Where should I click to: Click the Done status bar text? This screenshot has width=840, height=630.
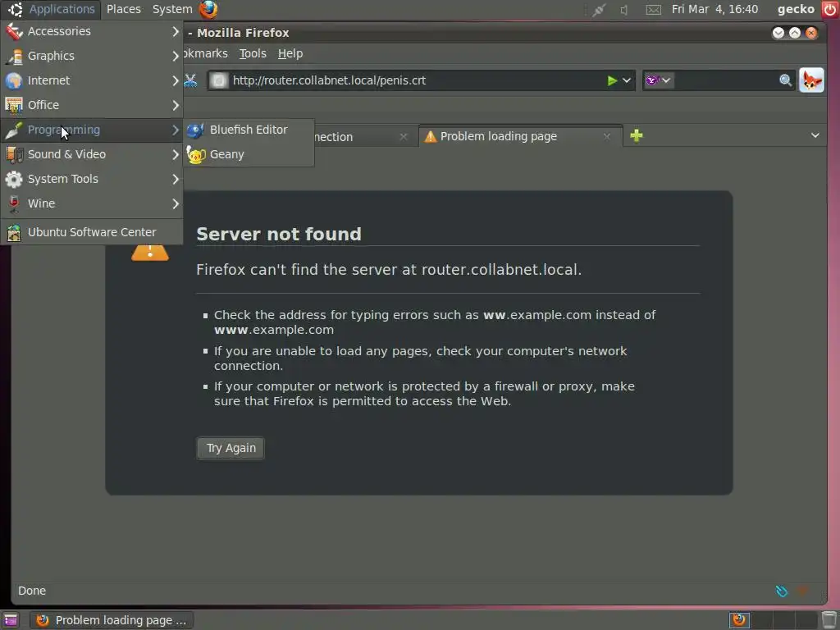click(x=32, y=591)
